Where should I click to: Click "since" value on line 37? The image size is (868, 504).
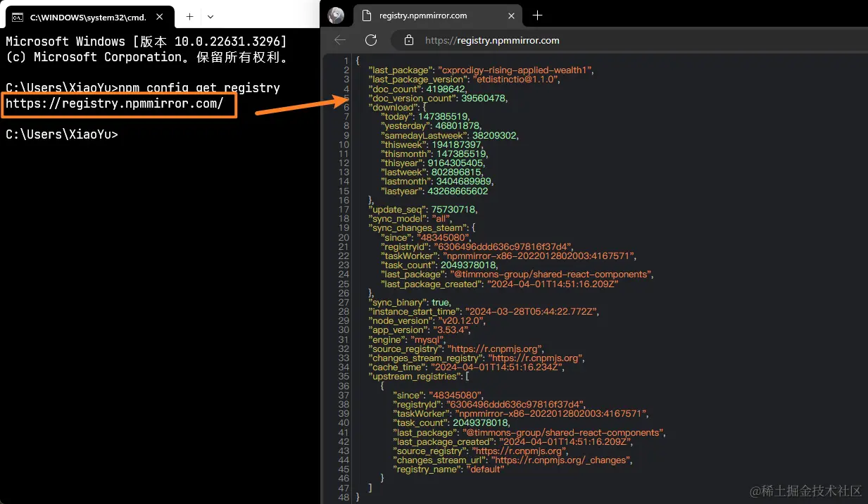(x=455, y=395)
